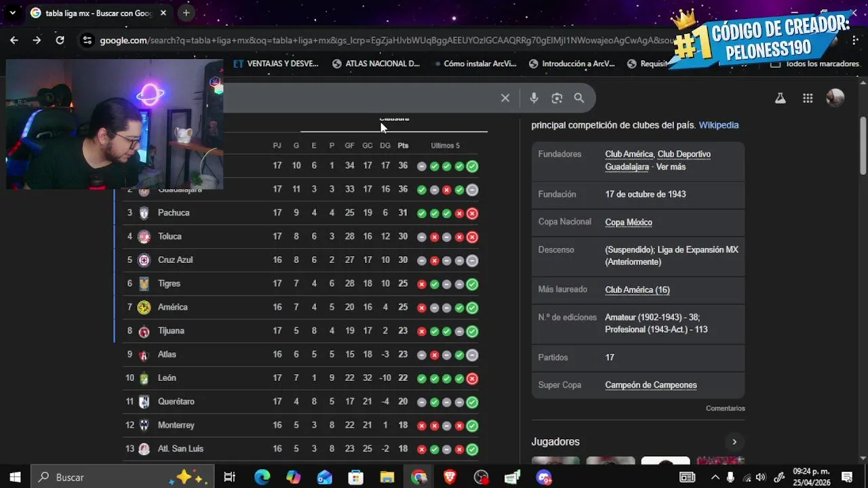Screen dimensions: 868x488
Task: Open the Google account profile picture
Action: click(x=835, y=98)
